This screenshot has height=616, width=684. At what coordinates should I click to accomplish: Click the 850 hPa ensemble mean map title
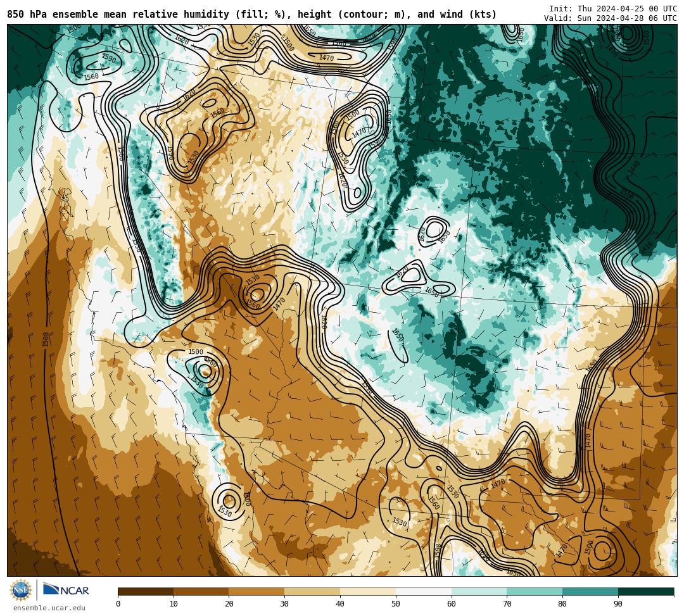click(x=251, y=15)
